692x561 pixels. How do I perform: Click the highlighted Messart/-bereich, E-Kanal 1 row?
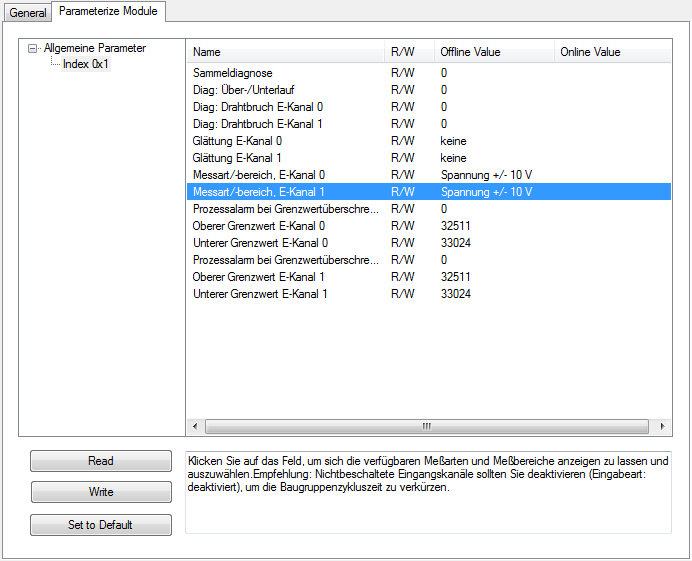429,192
